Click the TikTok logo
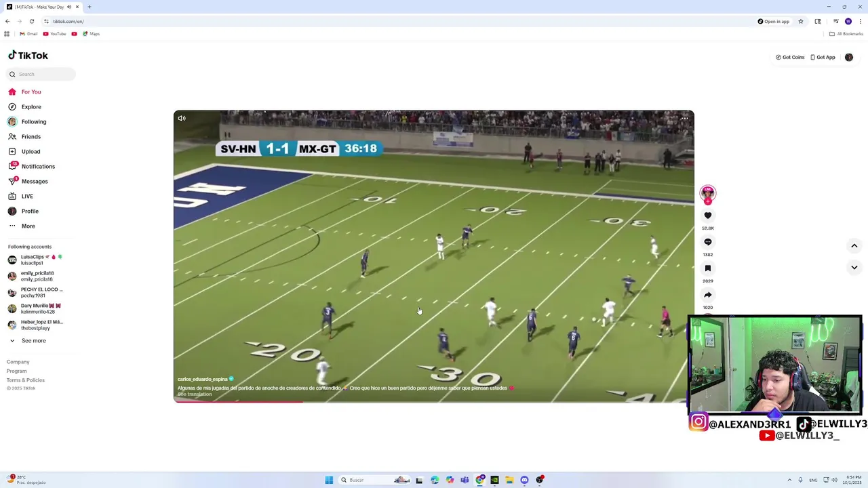Image resolution: width=868 pixels, height=488 pixels. point(28,56)
